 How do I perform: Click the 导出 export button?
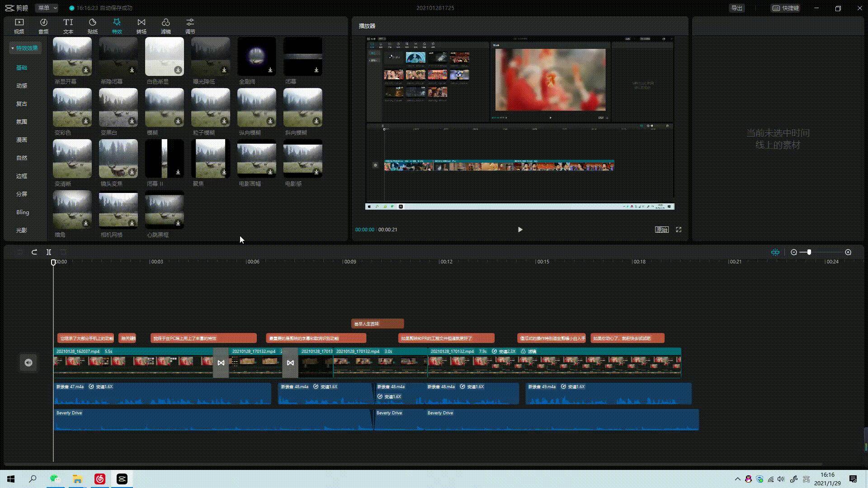(x=737, y=8)
